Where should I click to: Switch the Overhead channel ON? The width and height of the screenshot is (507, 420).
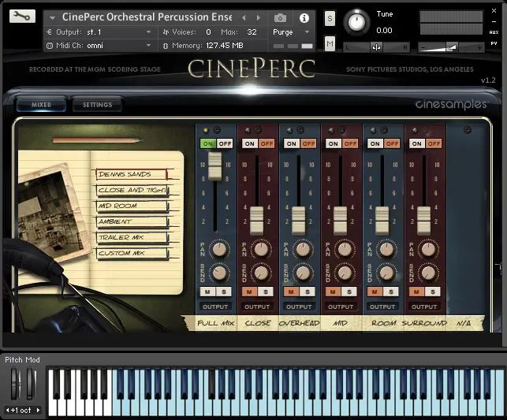click(291, 143)
